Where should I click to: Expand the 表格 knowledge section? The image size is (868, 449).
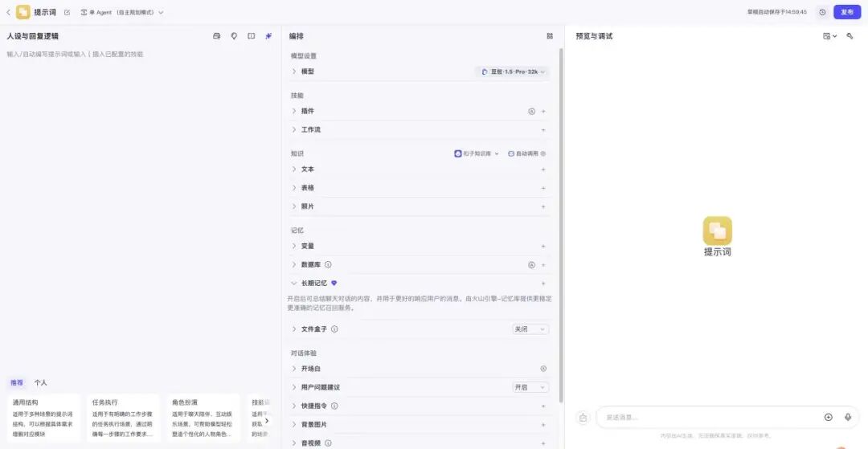click(x=294, y=187)
